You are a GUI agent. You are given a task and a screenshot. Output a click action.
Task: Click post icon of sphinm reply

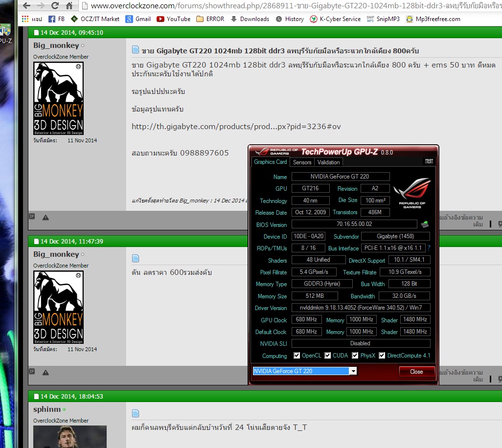pyautogui.click(x=136, y=413)
